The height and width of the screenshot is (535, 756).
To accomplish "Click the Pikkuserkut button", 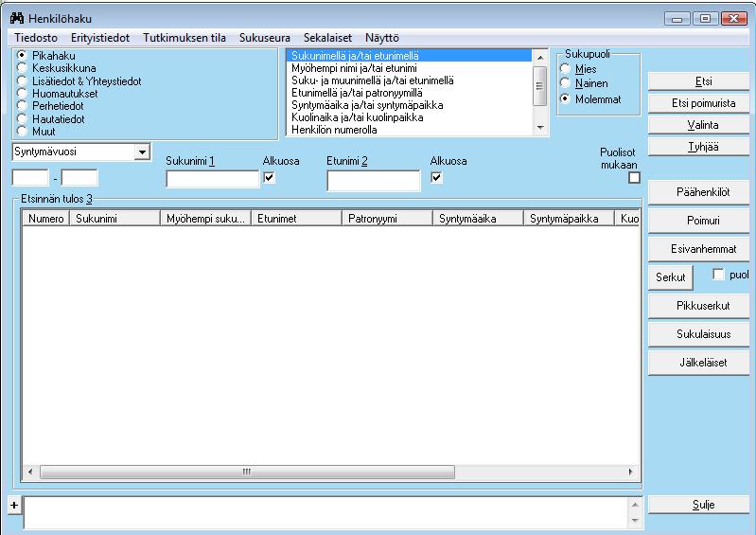I will (698, 306).
